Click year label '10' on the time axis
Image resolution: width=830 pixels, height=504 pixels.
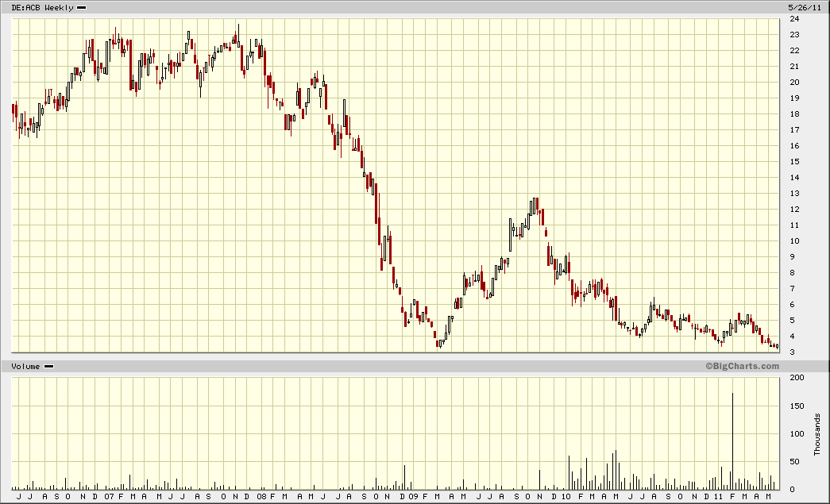[566, 497]
